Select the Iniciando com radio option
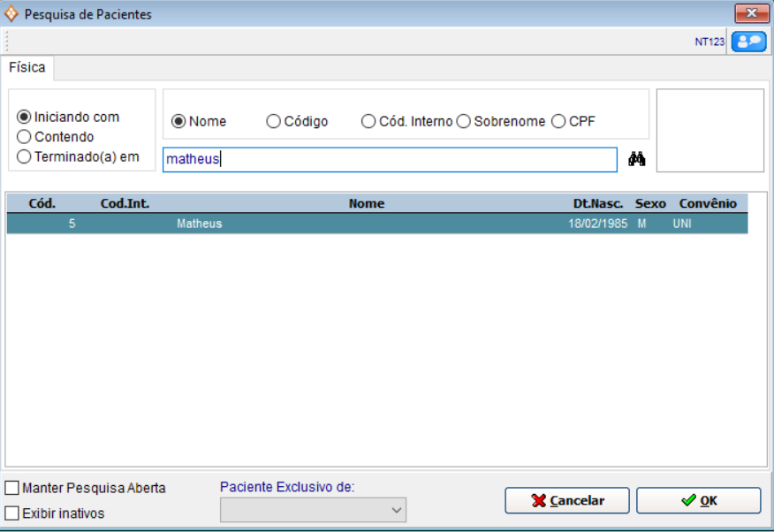 [x=24, y=117]
